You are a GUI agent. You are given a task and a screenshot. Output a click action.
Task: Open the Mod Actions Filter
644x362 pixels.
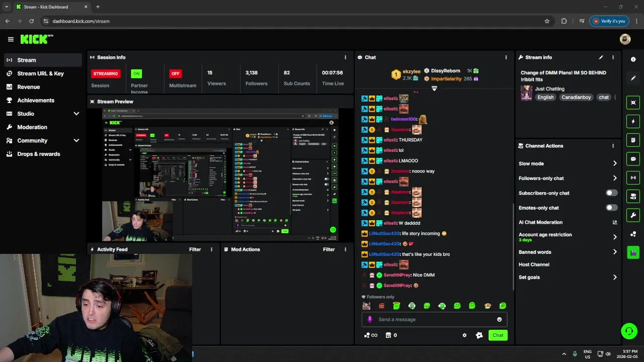pos(329,249)
